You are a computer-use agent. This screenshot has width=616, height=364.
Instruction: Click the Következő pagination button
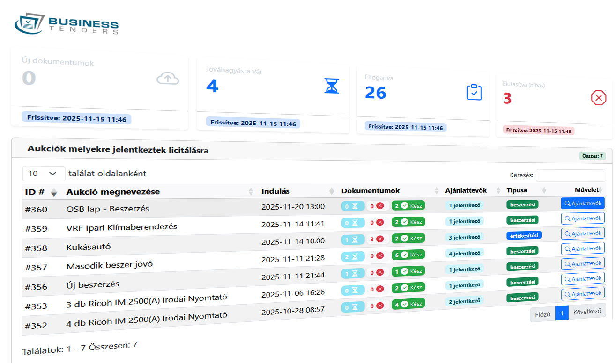click(x=586, y=311)
